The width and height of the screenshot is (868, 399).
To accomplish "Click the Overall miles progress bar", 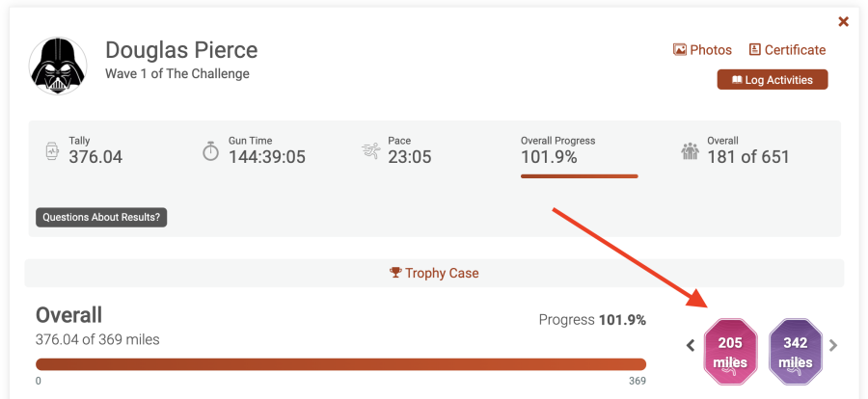I will (340, 364).
